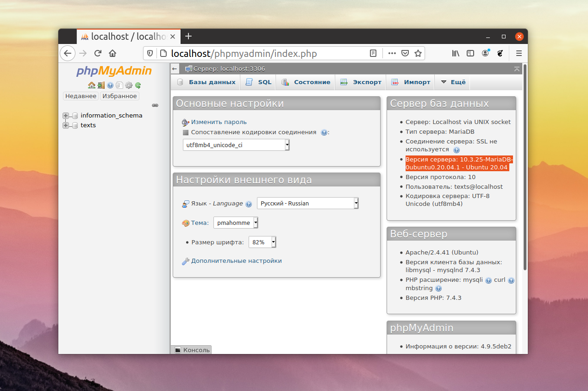The width and height of the screenshot is (588, 391).
Task: Click the log out door icon
Action: coord(101,85)
